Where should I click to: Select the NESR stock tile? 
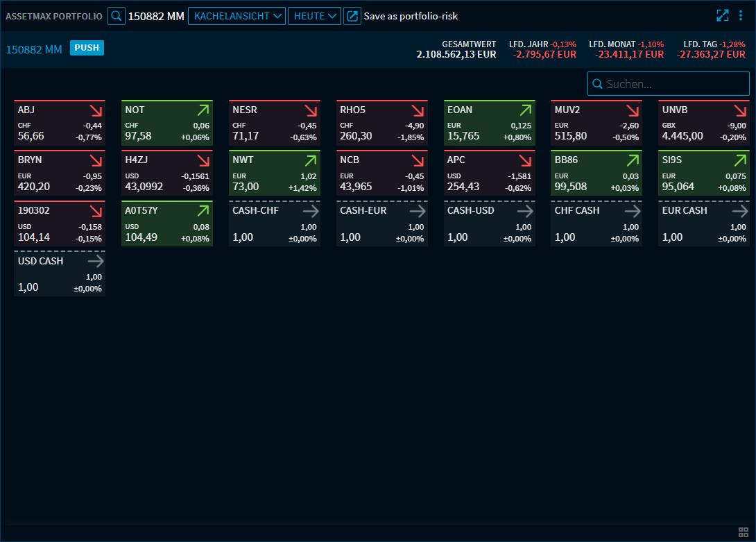(274, 124)
